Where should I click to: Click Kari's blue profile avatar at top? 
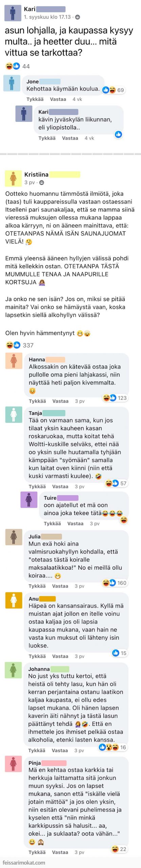coord(13,13)
